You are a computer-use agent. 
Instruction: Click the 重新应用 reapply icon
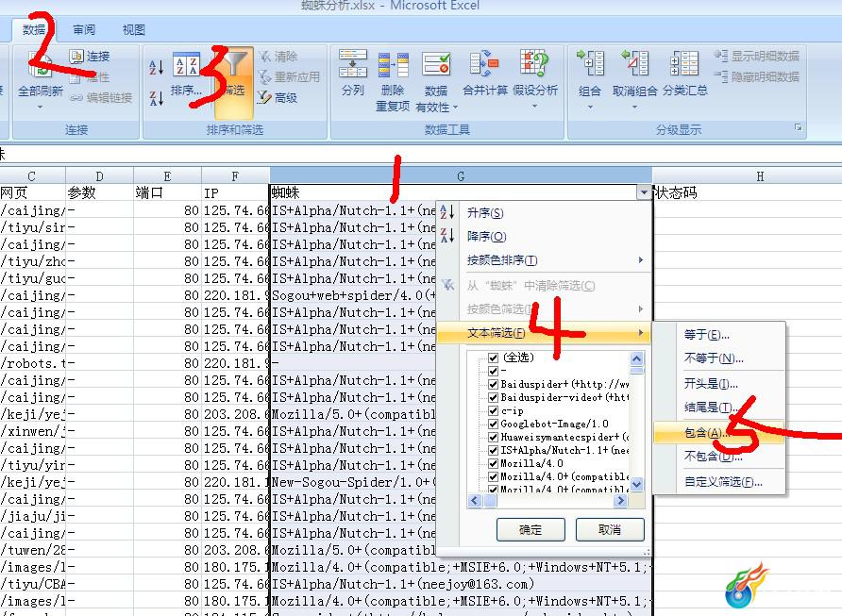click(265, 77)
